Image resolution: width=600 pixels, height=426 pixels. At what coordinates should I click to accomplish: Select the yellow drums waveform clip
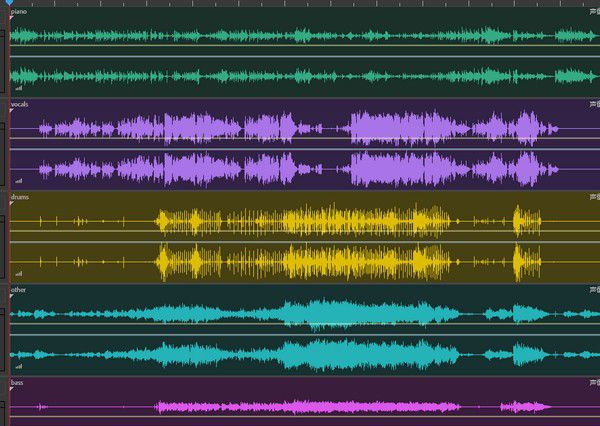(305, 238)
